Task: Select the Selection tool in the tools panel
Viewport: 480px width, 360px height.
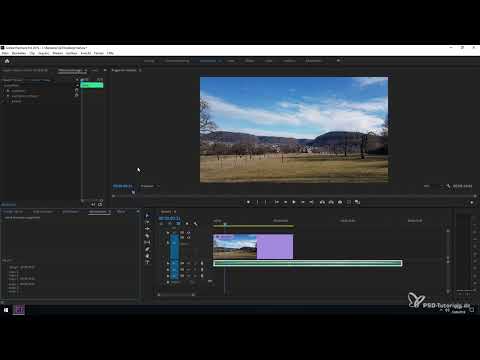Action: (x=147, y=216)
